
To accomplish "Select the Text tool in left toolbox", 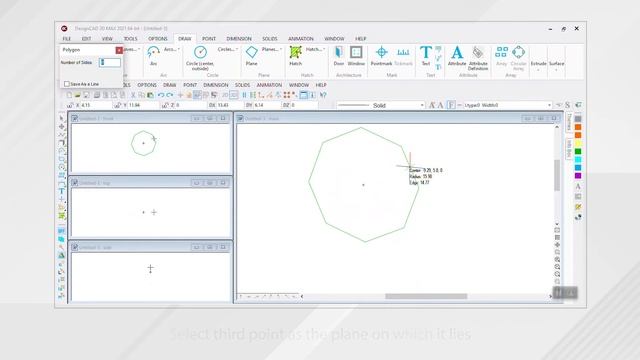I will click(x=62, y=191).
